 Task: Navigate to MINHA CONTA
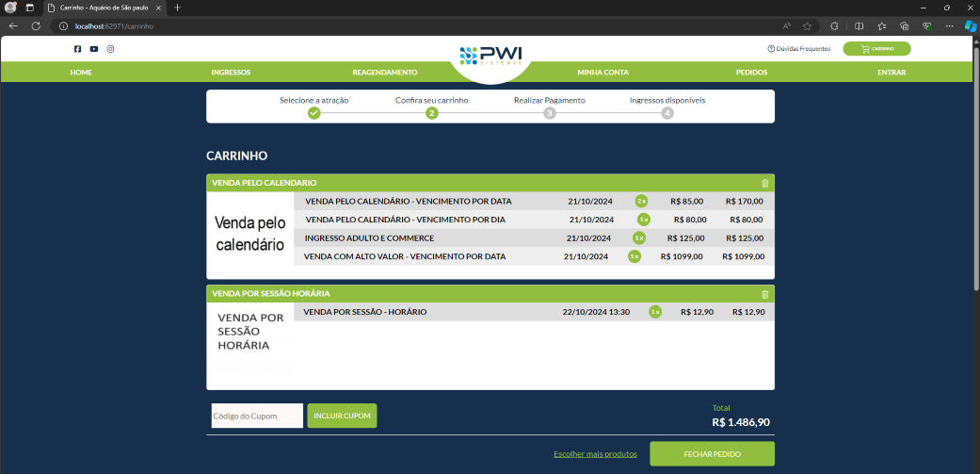point(602,73)
